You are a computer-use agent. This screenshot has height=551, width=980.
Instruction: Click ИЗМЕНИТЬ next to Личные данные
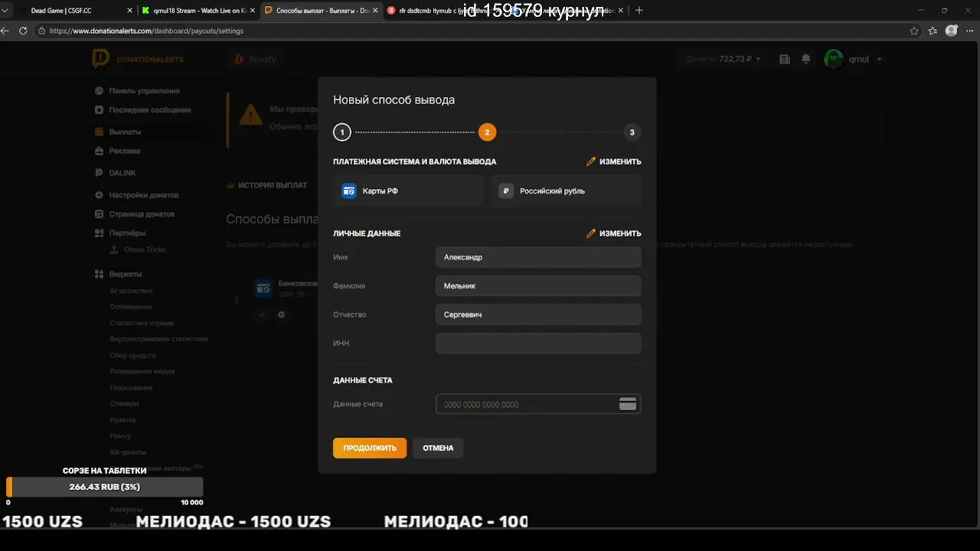pyautogui.click(x=614, y=233)
